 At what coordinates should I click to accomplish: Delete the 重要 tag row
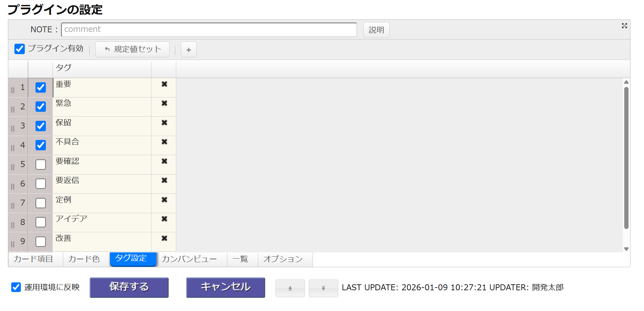pos(164,84)
